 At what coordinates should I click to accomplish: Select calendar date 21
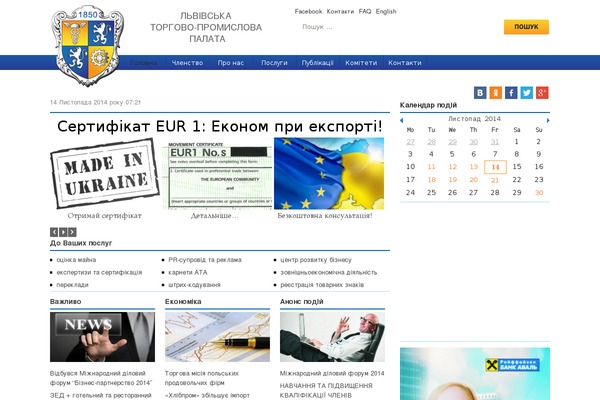[x=495, y=180]
